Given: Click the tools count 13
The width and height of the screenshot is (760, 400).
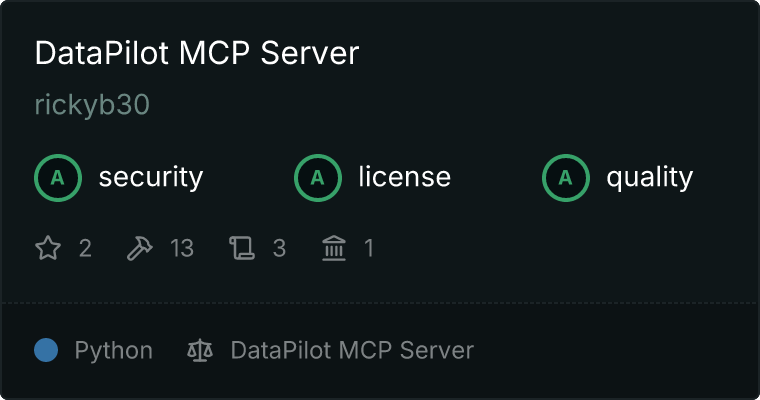Looking at the screenshot, I should pos(182,248).
